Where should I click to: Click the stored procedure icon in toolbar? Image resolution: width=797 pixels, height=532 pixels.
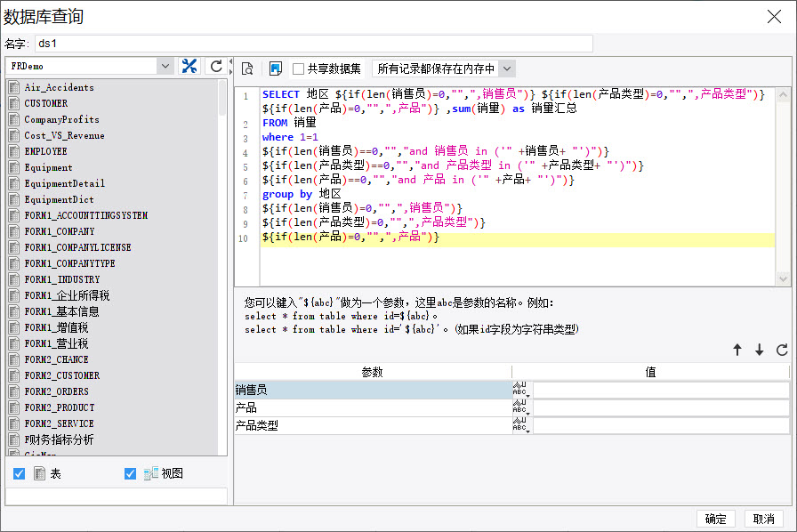[275, 69]
